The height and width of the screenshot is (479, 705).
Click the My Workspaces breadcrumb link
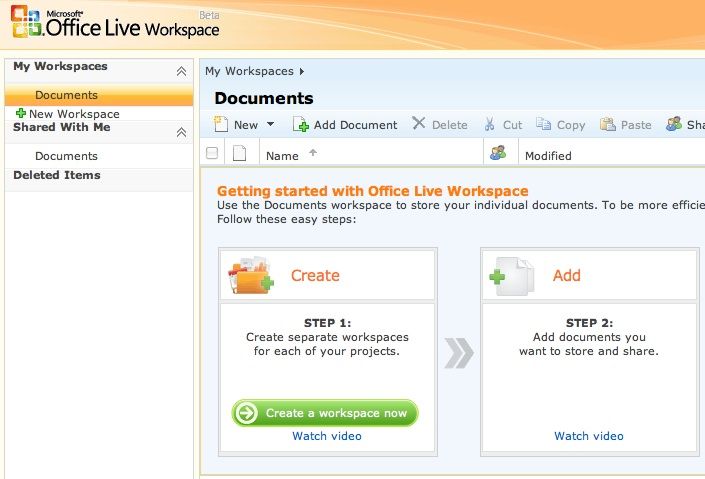click(x=250, y=71)
